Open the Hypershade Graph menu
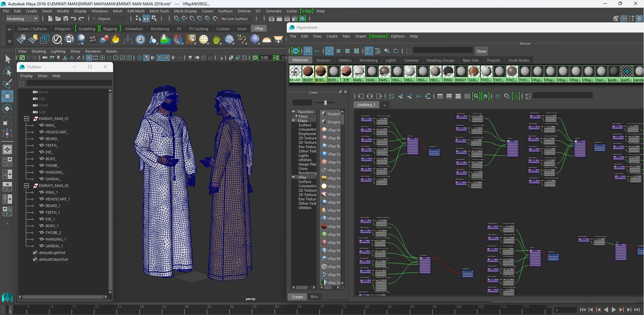644x315 pixels. 360,36
